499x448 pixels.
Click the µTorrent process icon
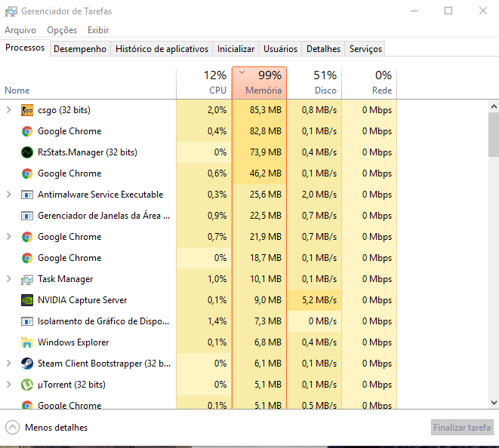point(27,385)
